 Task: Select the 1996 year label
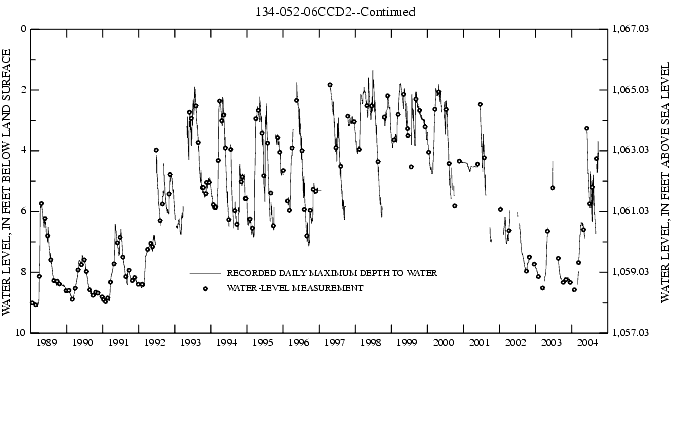click(299, 342)
